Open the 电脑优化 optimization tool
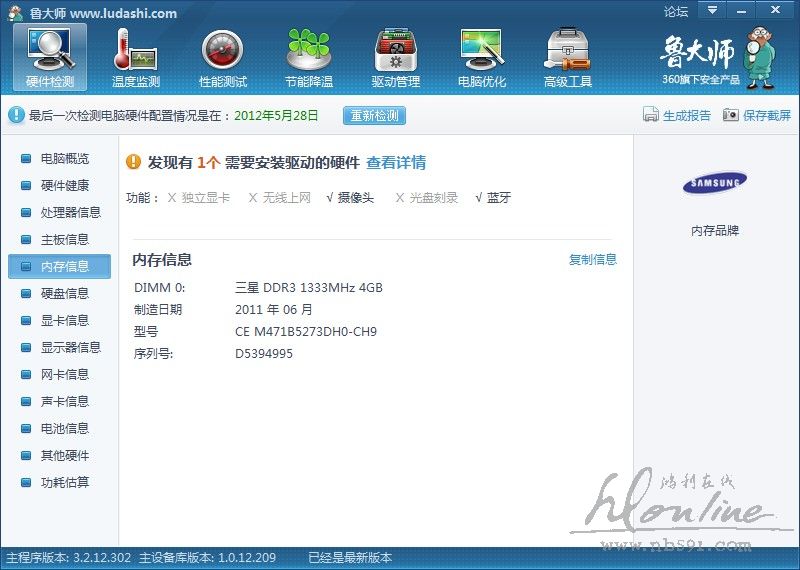This screenshot has width=800, height=570. (482, 57)
